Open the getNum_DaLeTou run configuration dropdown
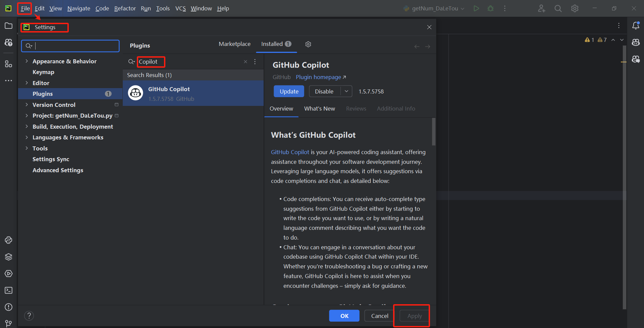 click(434, 8)
